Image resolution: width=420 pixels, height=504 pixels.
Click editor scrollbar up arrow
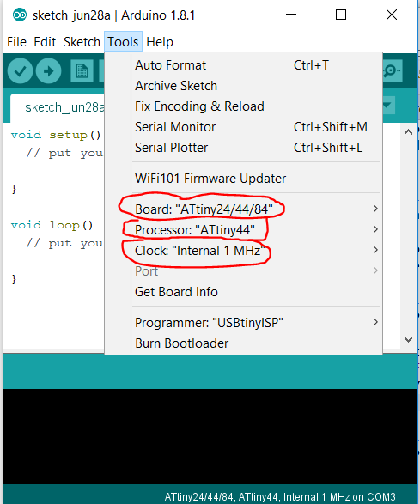(409, 132)
